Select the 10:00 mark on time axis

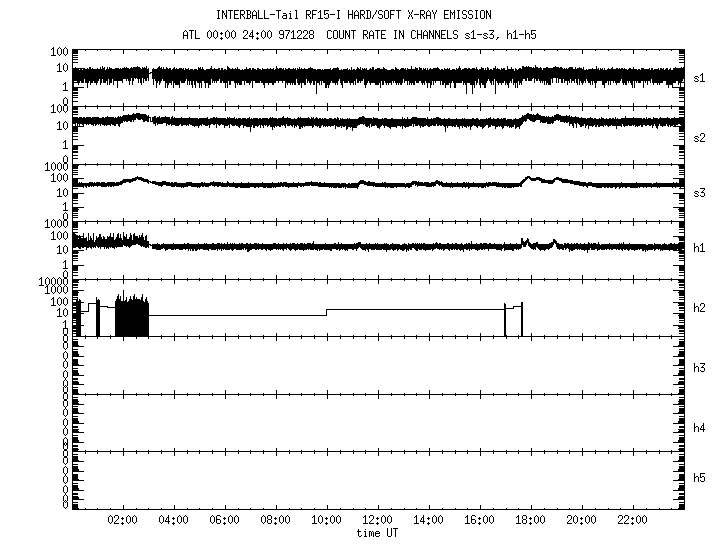[x=326, y=520]
